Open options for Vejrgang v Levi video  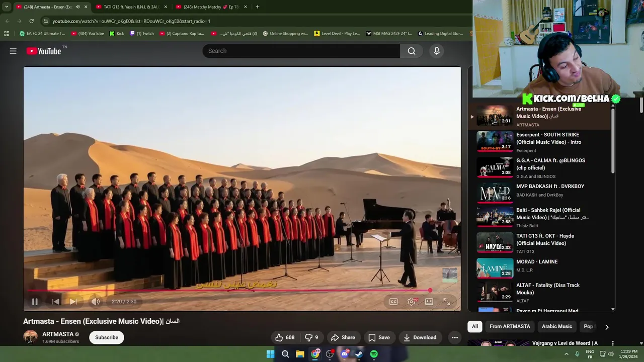tap(612, 343)
